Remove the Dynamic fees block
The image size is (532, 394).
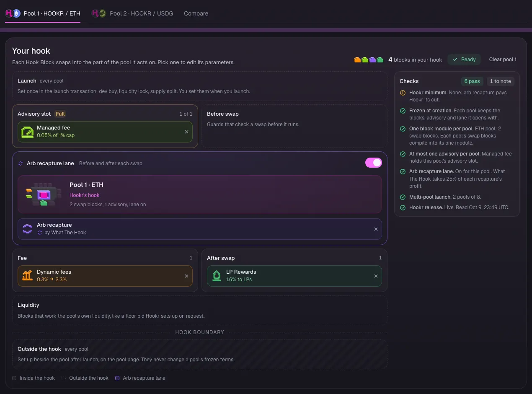tap(187, 276)
